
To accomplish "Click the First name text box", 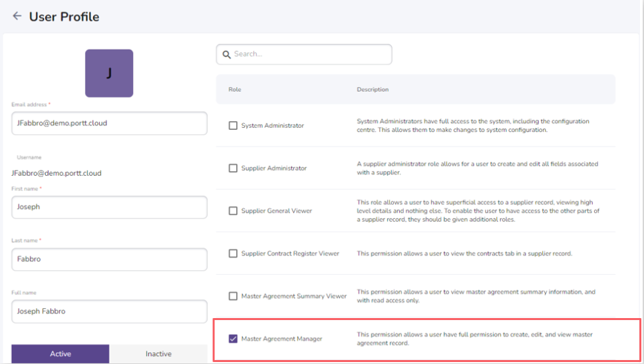I will point(109,207).
